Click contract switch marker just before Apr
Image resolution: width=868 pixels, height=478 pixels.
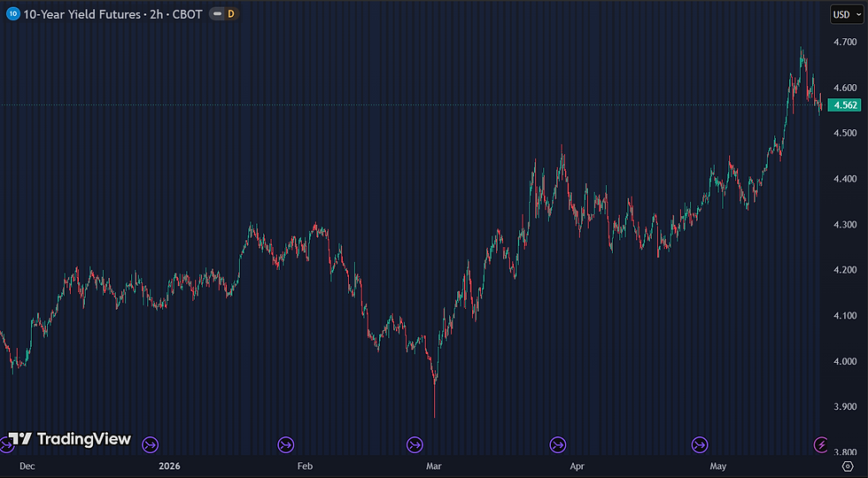(557, 444)
